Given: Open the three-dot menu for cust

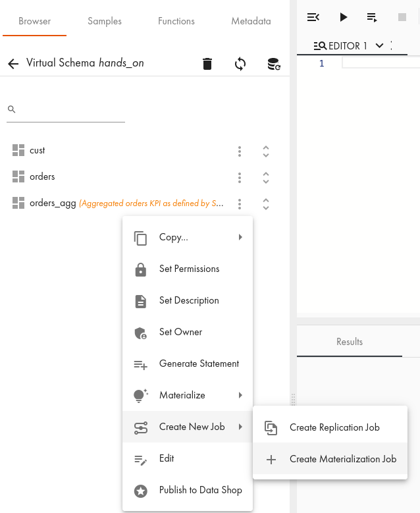Looking at the screenshot, I should (240, 151).
